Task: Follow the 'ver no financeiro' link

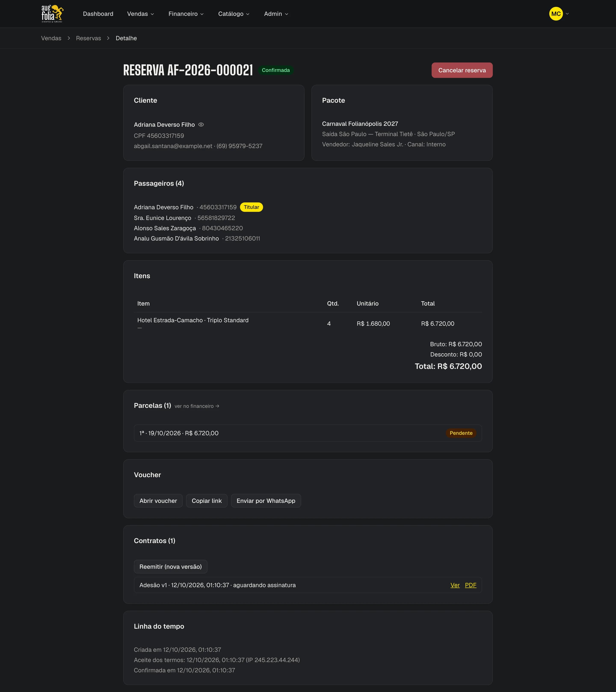Action: [x=197, y=406]
